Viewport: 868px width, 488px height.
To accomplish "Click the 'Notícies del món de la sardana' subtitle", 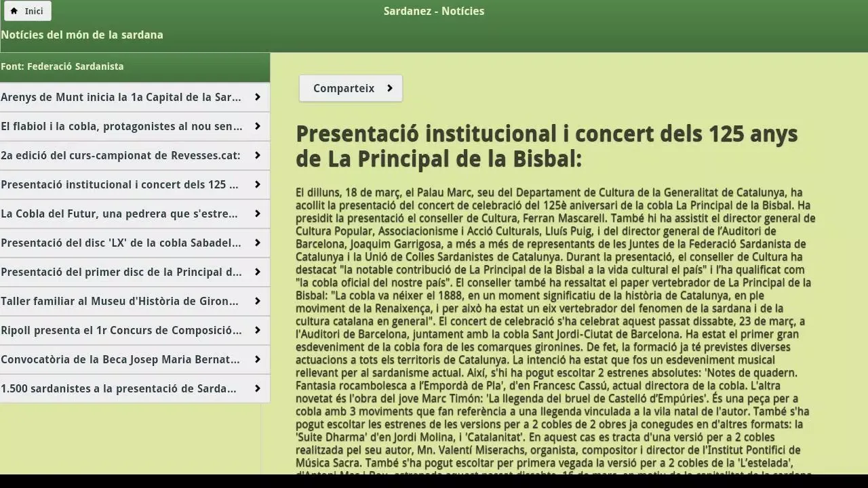I will [x=82, y=35].
